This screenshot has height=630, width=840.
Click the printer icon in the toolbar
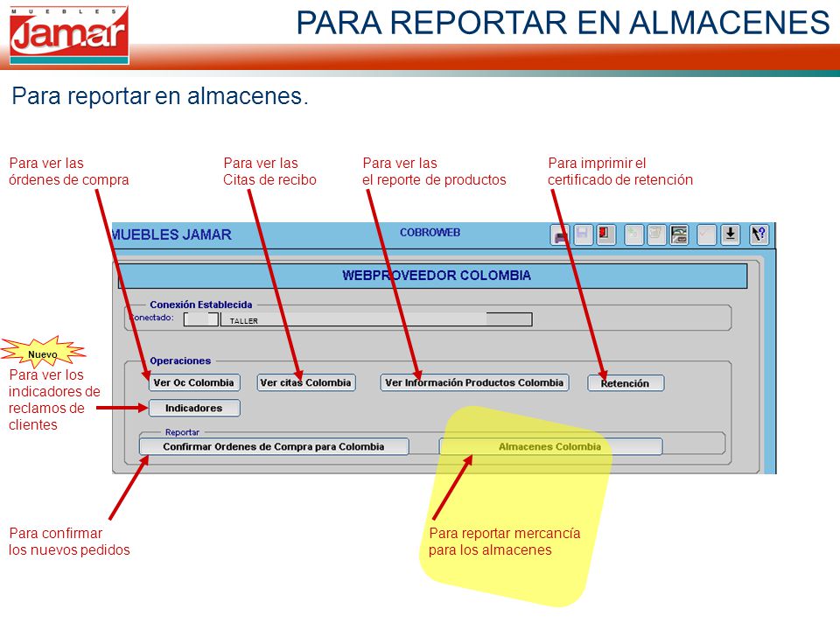(x=560, y=234)
